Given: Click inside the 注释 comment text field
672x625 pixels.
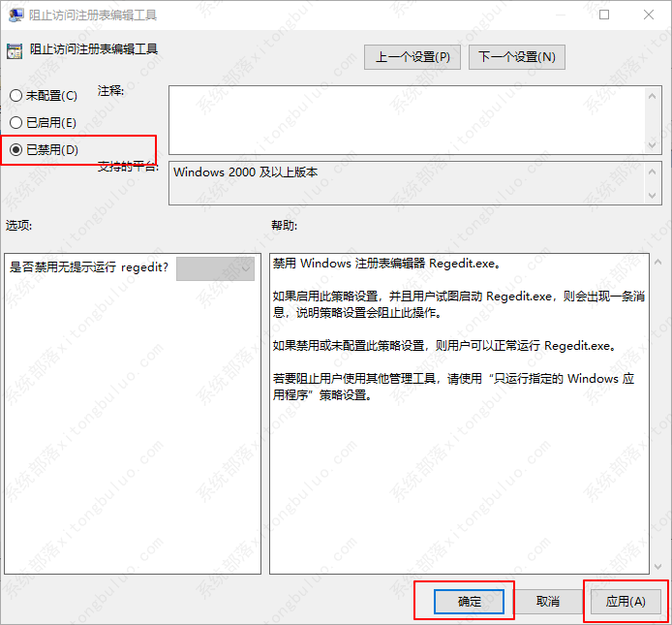Looking at the screenshot, I should (x=407, y=118).
